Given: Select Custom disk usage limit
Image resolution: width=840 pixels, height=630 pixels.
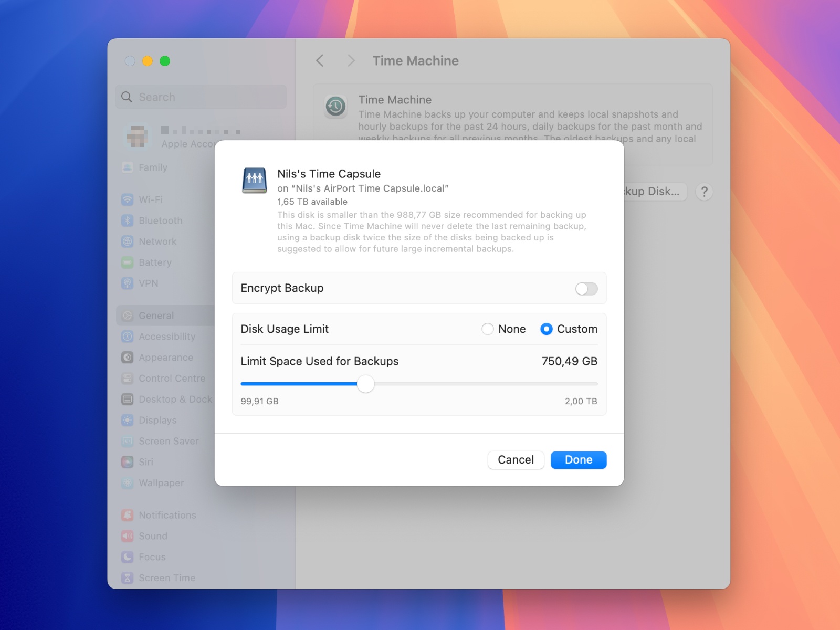Looking at the screenshot, I should pos(547,329).
